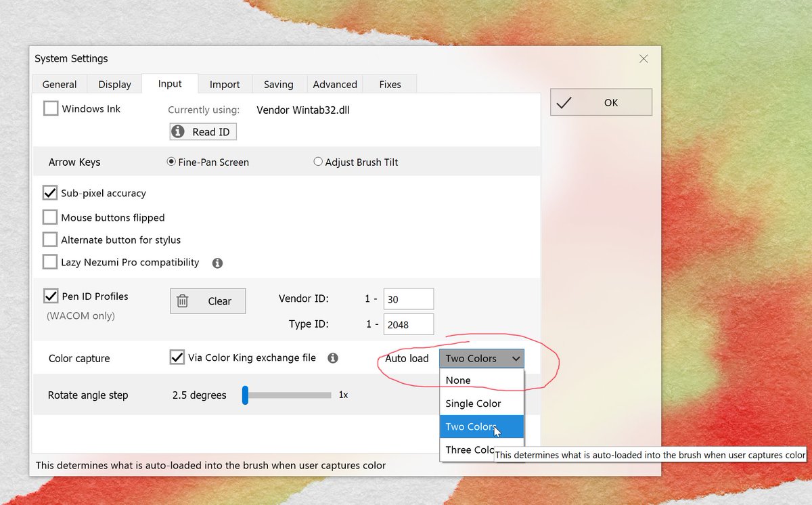Screen dimensions: 812x505
Task: Click info icon beside Lazy Nezumi Pro compatibility
Action: [217, 263]
